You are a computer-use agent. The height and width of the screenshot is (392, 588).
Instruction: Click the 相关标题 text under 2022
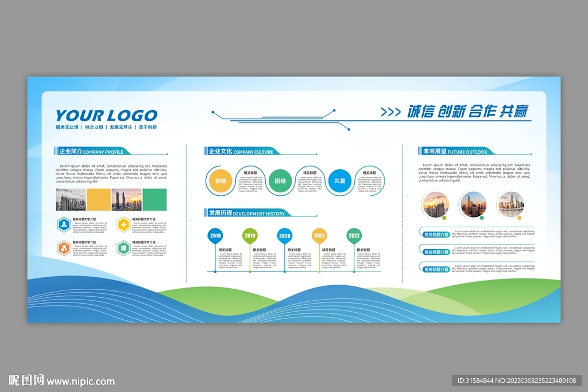tap(363, 250)
